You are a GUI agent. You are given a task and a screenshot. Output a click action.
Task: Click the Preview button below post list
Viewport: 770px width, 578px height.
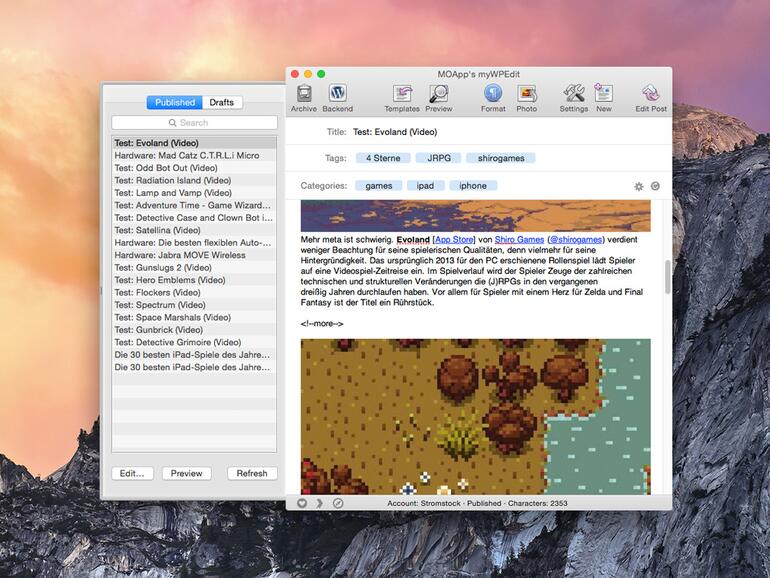coord(187,473)
